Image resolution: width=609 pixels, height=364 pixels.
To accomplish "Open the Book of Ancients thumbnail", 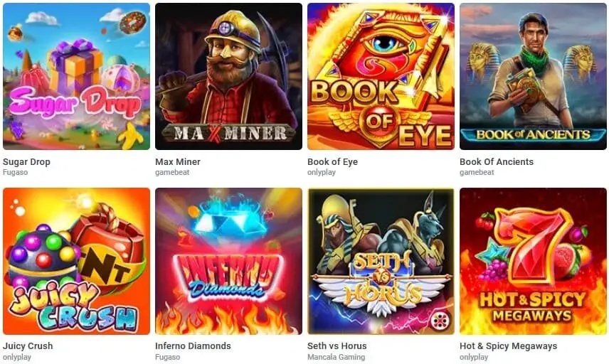I will pos(534,77).
